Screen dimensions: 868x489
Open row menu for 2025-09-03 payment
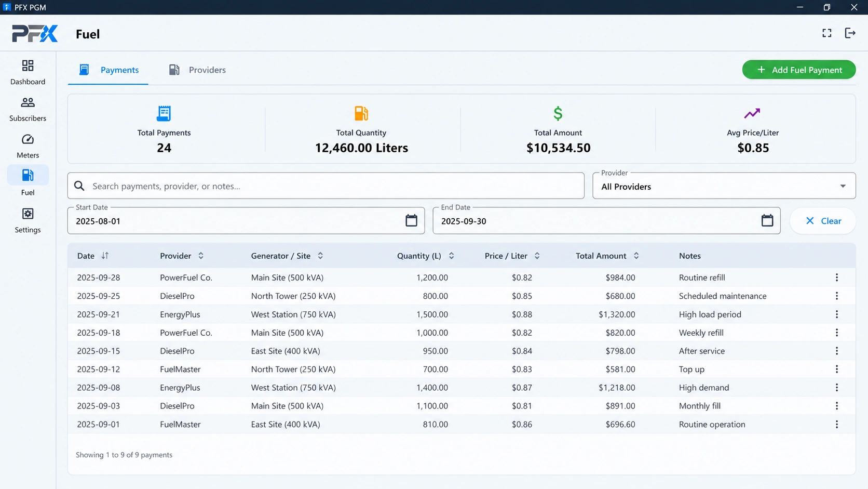point(837,406)
